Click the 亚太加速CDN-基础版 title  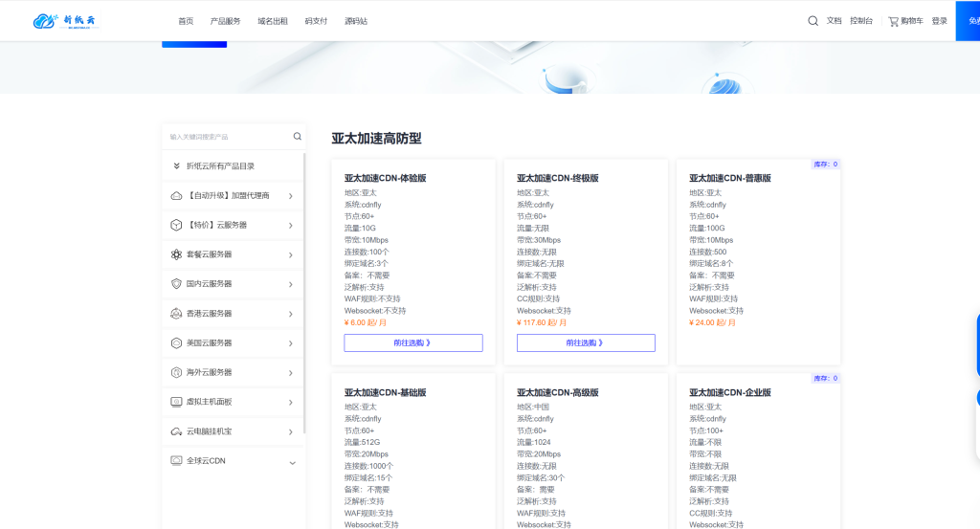[385, 392]
